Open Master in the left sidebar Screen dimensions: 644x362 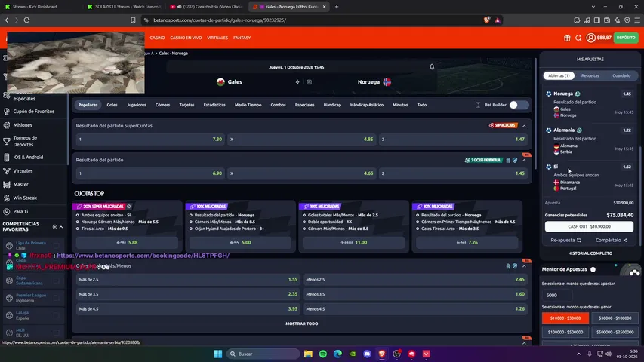click(x=20, y=184)
